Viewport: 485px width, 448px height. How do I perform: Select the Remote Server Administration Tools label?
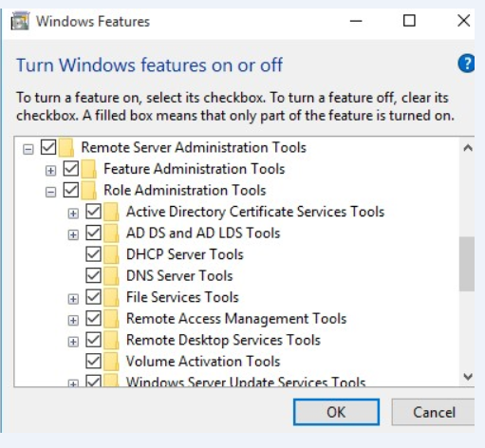tap(194, 147)
